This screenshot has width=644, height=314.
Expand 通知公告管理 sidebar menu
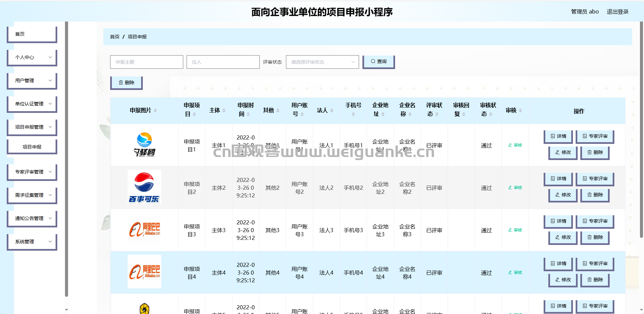point(32,218)
